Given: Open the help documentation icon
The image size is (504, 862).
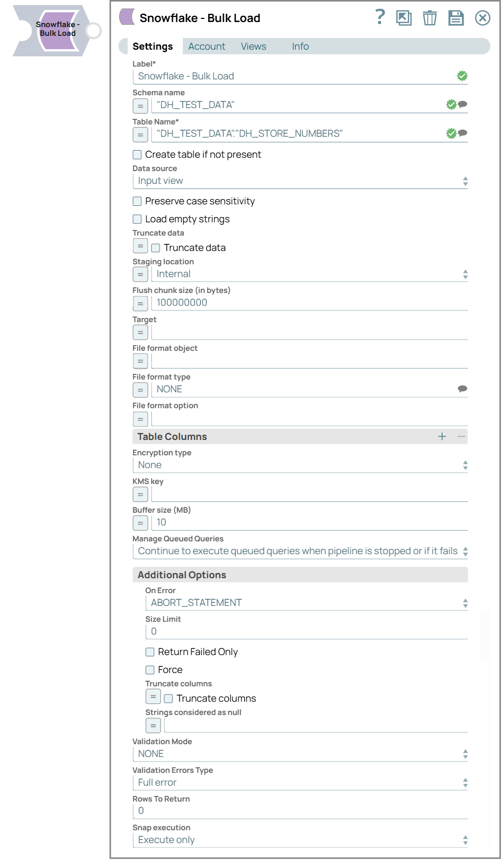Looking at the screenshot, I should click(x=379, y=18).
